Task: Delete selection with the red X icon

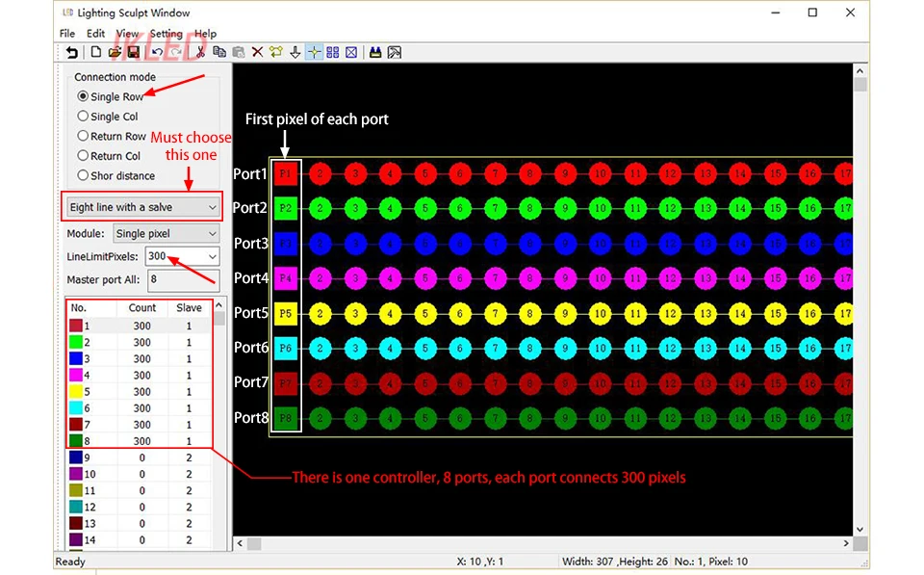Action: click(x=258, y=52)
